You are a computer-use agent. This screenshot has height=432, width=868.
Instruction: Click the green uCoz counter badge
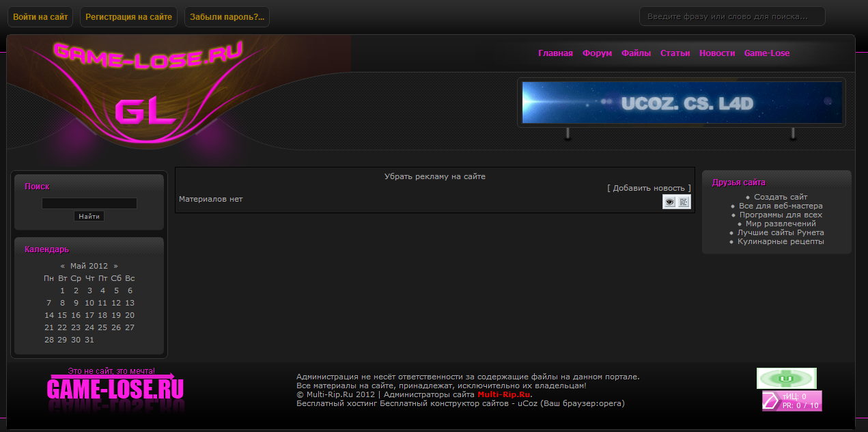point(786,378)
